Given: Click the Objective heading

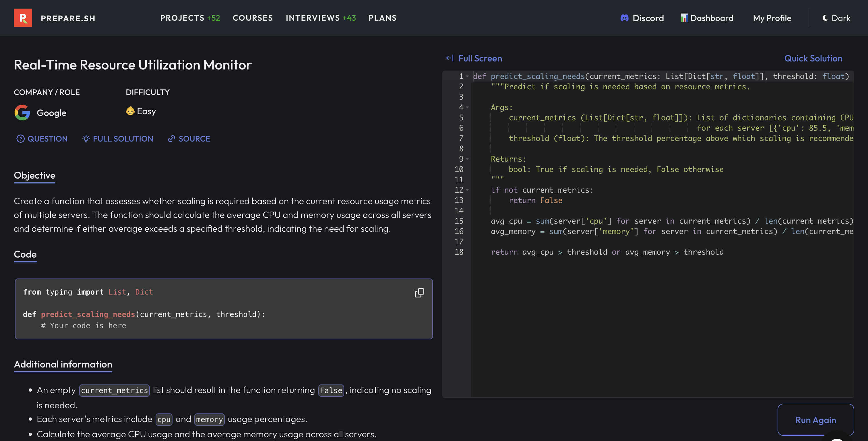Looking at the screenshot, I should [x=34, y=175].
